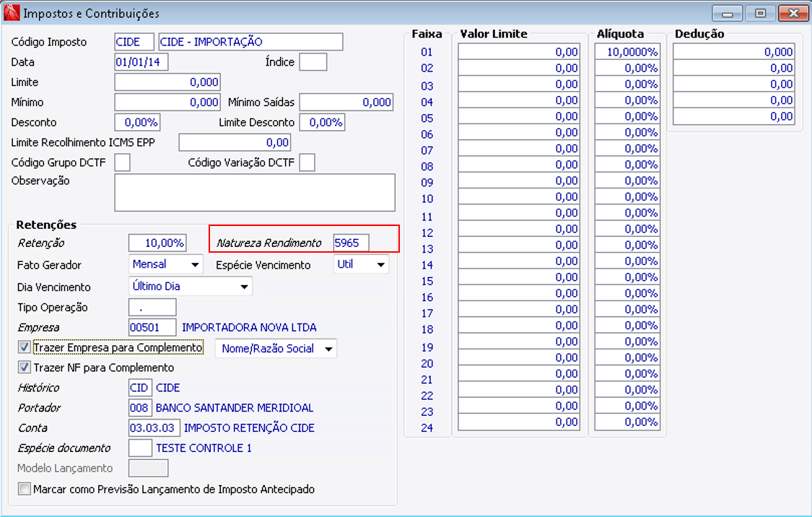The width and height of the screenshot is (812, 517).
Task: Open the Fato Gerador dropdown
Action: (x=166, y=264)
